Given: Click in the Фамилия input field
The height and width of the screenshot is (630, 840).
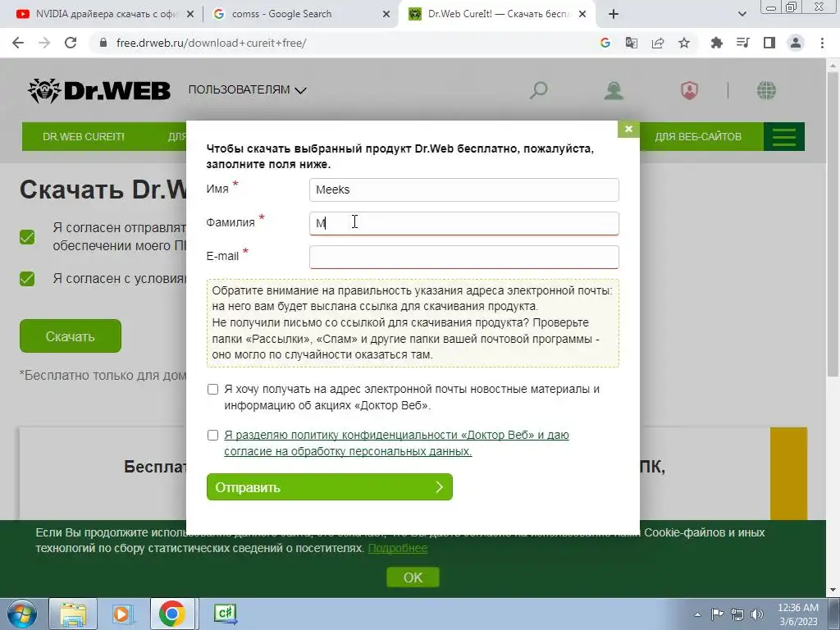Looking at the screenshot, I should (x=464, y=223).
